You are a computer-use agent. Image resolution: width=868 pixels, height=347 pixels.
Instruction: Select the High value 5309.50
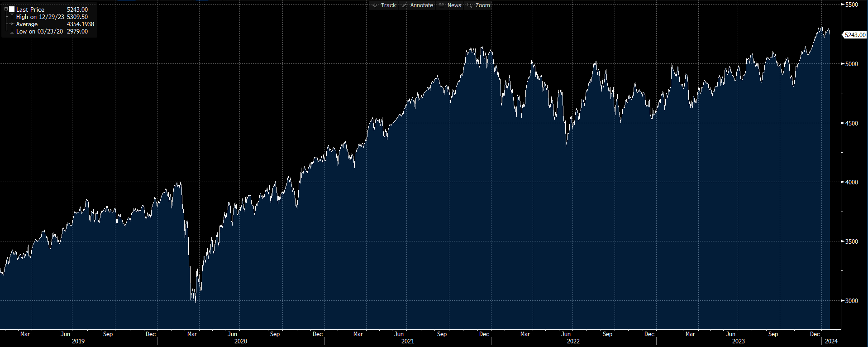coord(77,17)
